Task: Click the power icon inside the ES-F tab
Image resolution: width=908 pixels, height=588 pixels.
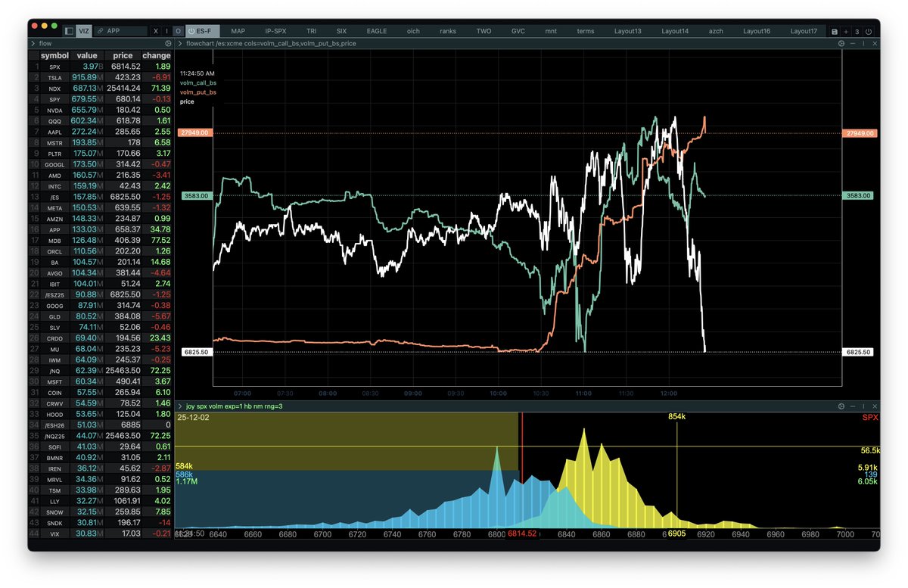Action: click(192, 31)
